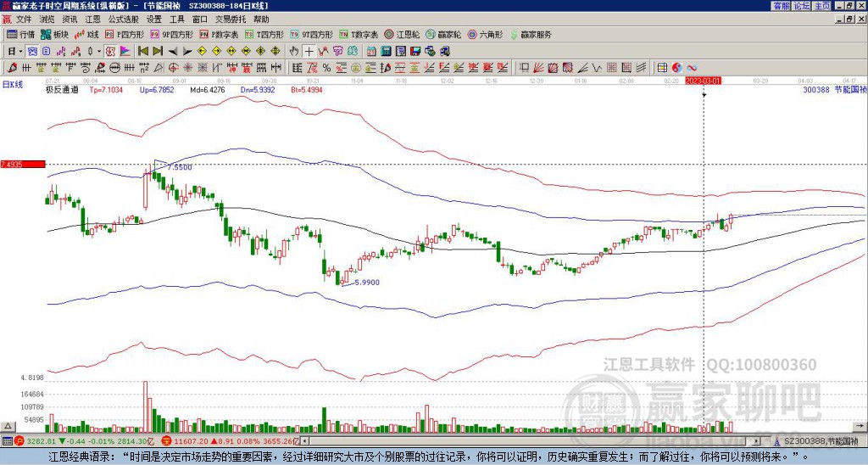Open the P数字表 tool
868x465 pixels.
(219, 34)
